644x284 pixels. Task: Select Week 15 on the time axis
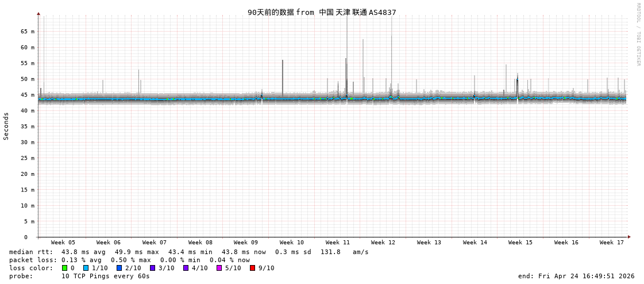pyautogui.click(x=520, y=243)
